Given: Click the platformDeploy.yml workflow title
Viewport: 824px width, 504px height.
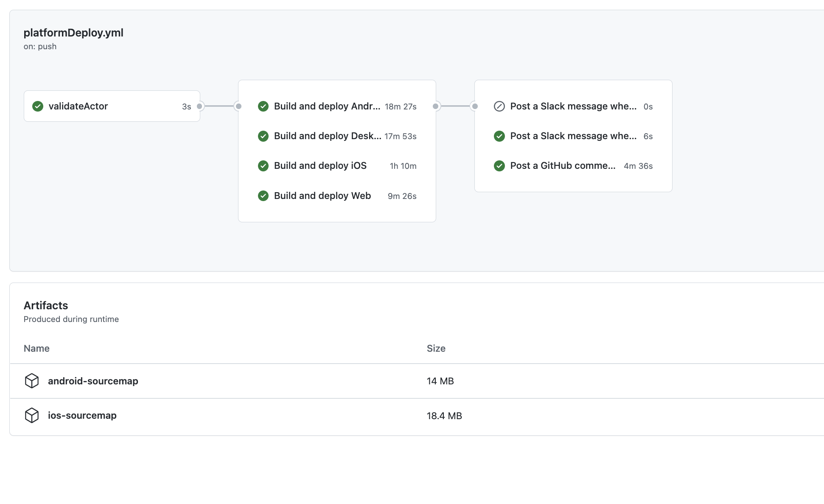Looking at the screenshot, I should (x=73, y=33).
